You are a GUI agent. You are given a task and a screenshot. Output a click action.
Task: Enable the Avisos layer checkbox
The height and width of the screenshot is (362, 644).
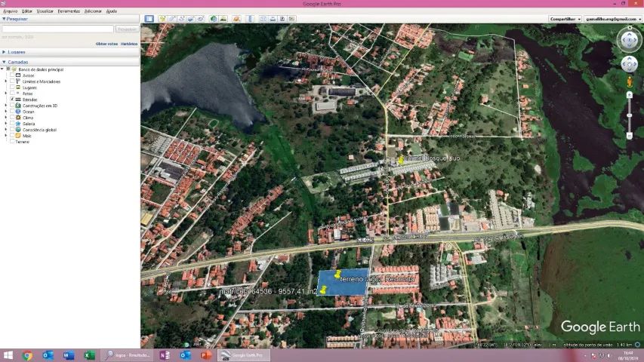[12, 75]
